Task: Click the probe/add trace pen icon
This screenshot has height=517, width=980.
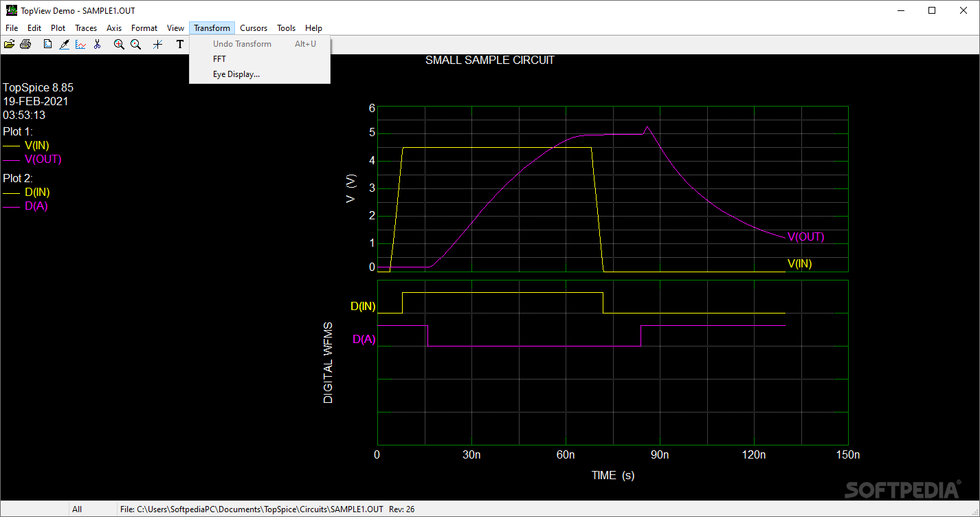Action: coord(64,44)
